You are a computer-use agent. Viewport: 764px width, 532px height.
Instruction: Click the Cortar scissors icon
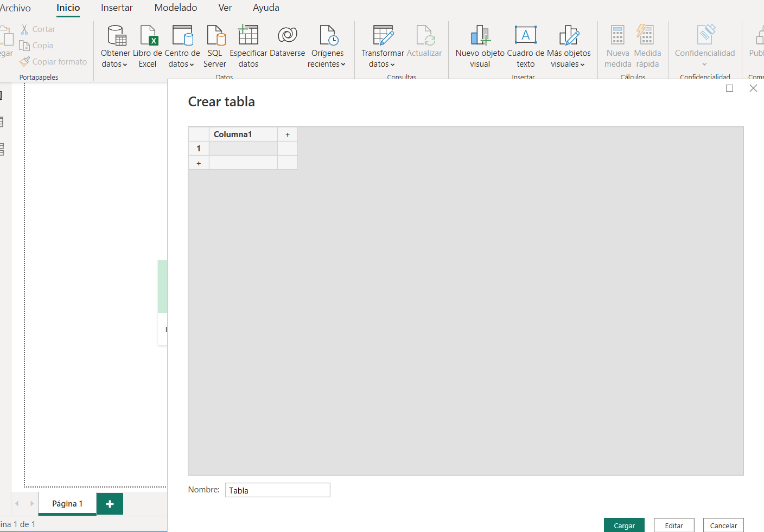(24, 29)
